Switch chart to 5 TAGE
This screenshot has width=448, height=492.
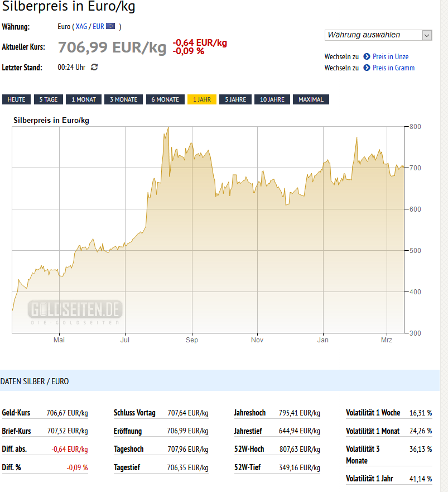49,99
